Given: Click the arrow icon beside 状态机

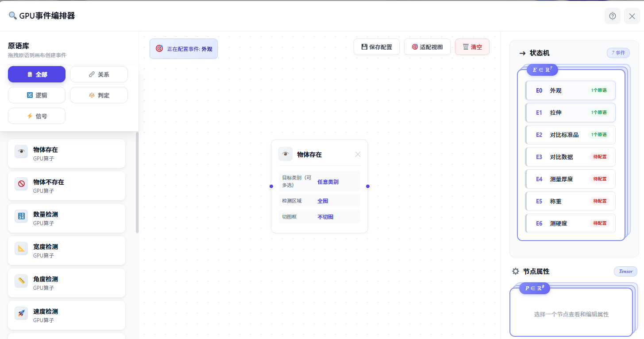Looking at the screenshot, I should (522, 53).
